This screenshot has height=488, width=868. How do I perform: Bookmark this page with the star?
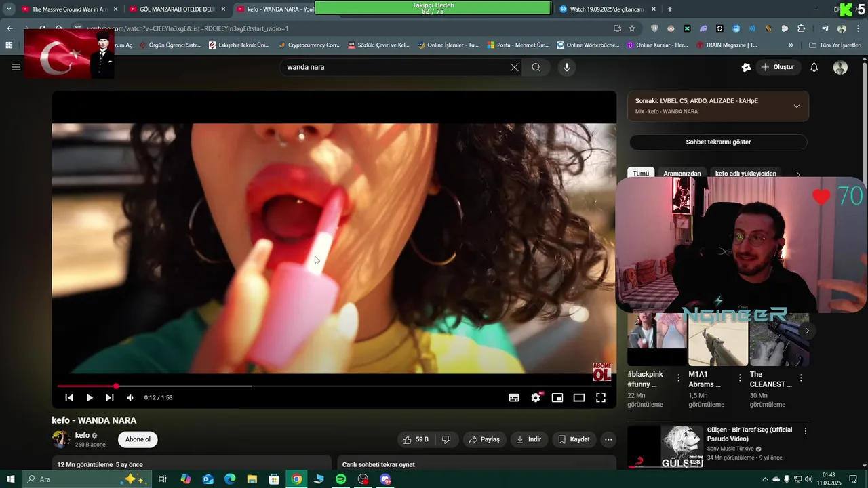pos(632,28)
